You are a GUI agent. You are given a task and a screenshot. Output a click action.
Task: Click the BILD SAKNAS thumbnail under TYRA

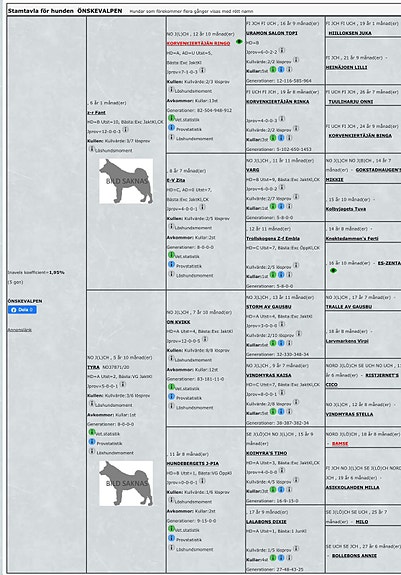[x=126, y=483]
